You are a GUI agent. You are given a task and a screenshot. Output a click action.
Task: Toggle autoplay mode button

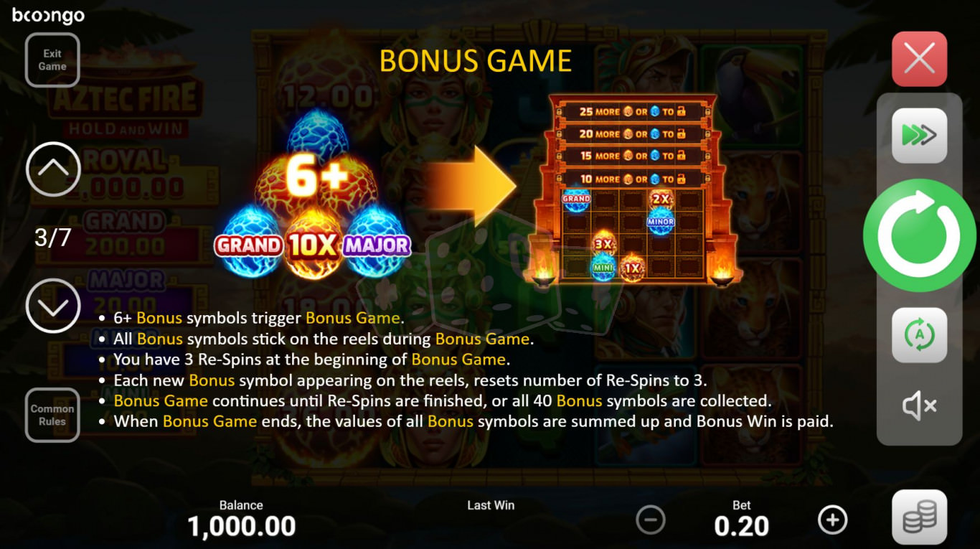click(x=919, y=335)
